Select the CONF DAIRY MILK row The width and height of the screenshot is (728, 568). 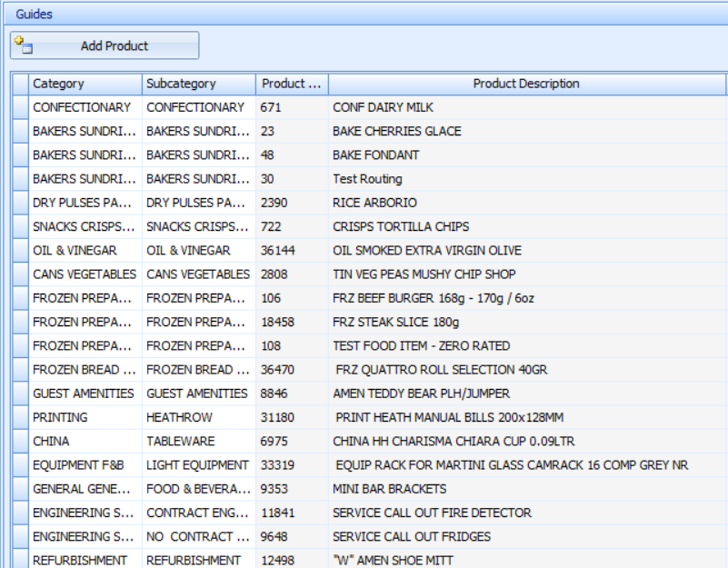382,107
